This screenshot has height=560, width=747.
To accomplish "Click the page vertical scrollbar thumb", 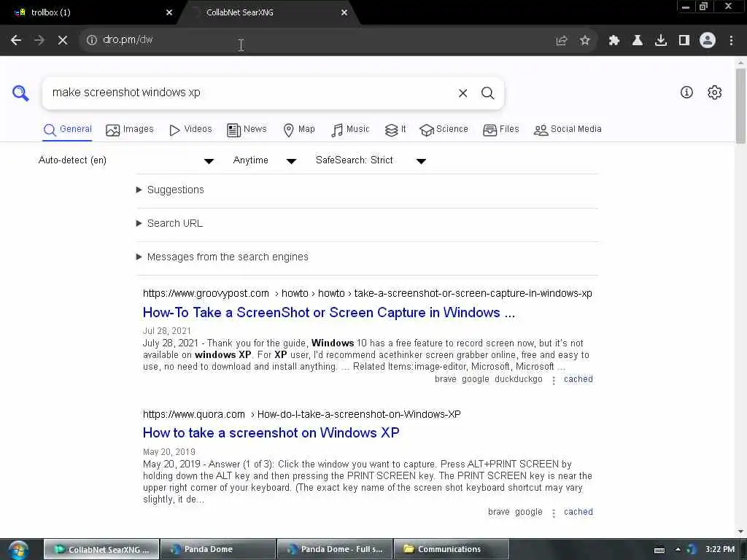I will 740,106.
